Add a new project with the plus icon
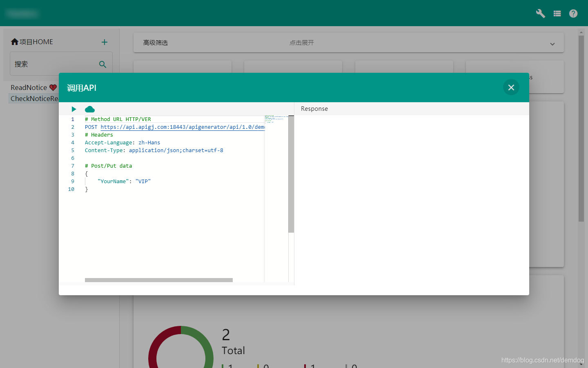This screenshot has width=588, height=368. pos(105,42)
